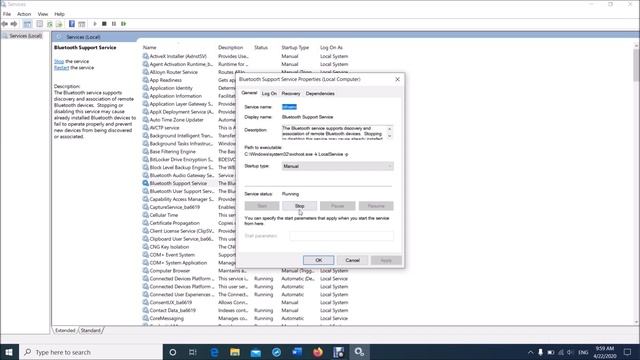Switch to the Dependencies tab
This screenshot has height=360, width=640.
[320, 93]
